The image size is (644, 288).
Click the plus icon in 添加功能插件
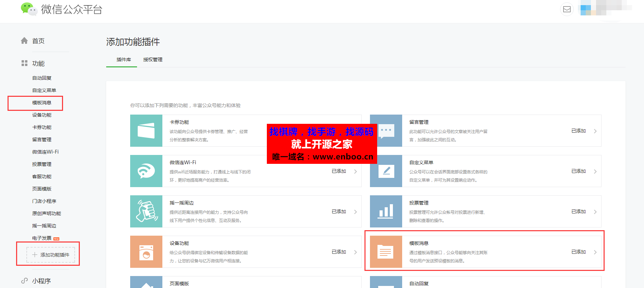35,255
